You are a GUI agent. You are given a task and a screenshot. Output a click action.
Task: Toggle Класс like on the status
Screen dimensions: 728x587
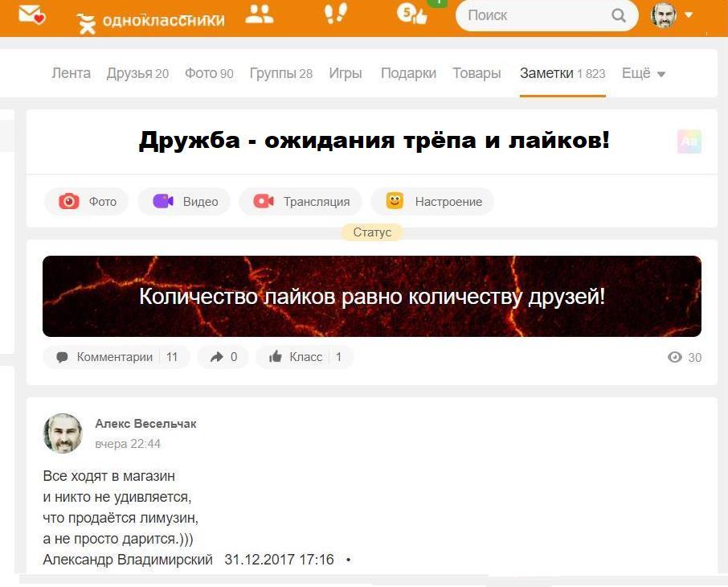(x=305, y=357)
